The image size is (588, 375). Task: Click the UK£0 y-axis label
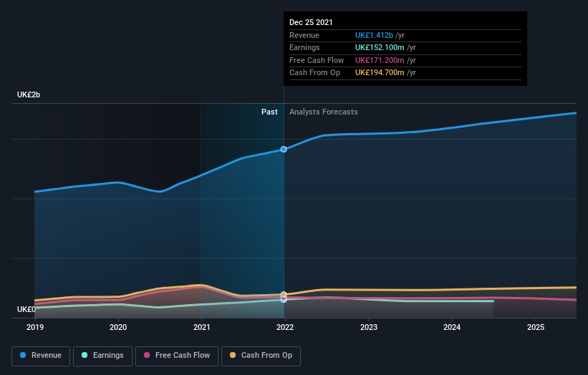pyautogui.click(x=26, y=309)
